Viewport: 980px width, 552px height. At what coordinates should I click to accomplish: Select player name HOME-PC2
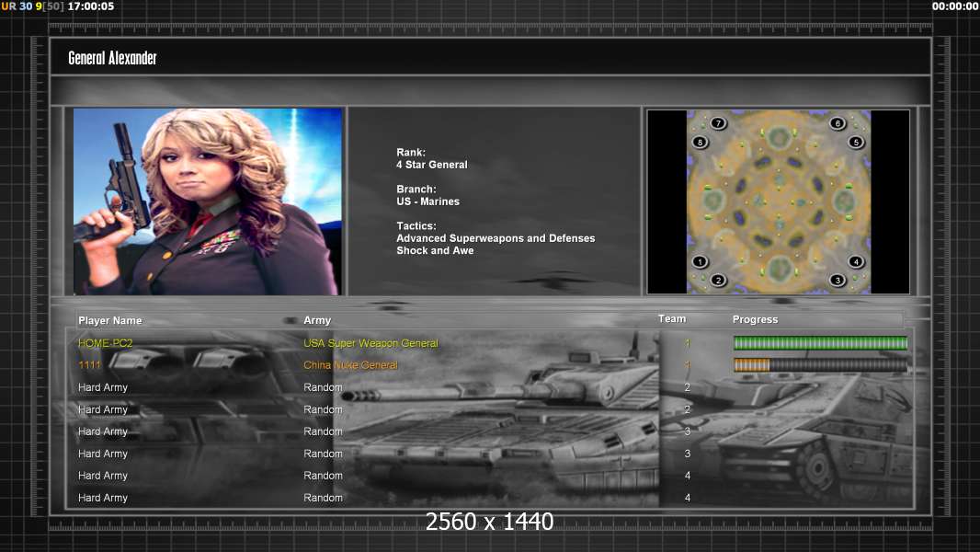(x=105, y=343)
